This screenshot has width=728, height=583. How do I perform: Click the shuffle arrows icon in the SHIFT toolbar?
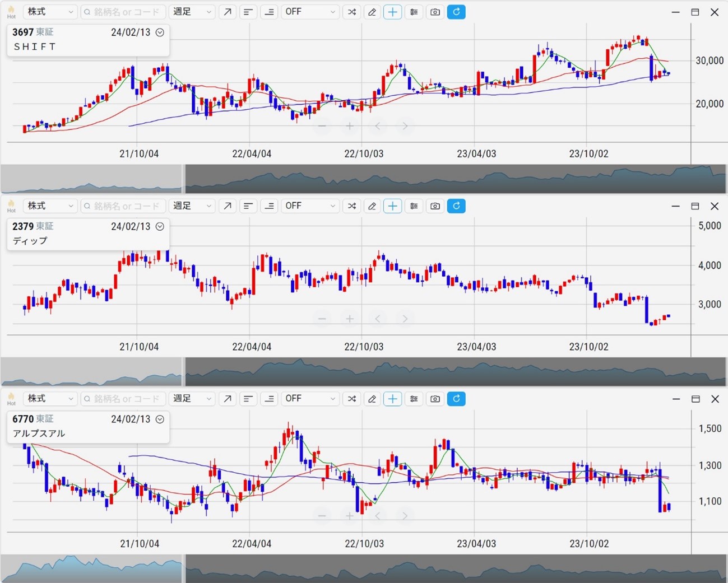point(351,12)
